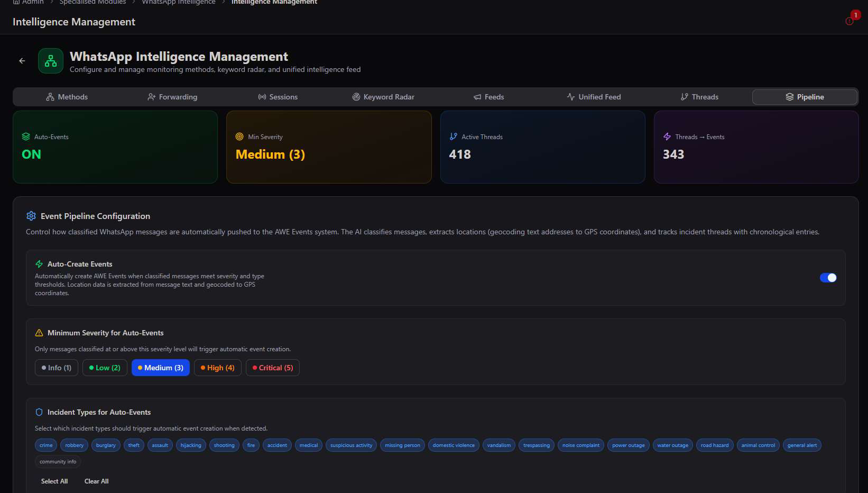Viewport: 868px width, 493px height.
Task: Toggle the animal control incident type
Action: (x=758, y=445)
